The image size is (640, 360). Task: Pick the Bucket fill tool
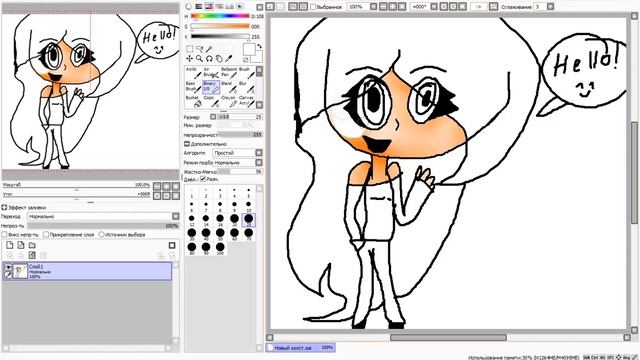pos(193,102)
